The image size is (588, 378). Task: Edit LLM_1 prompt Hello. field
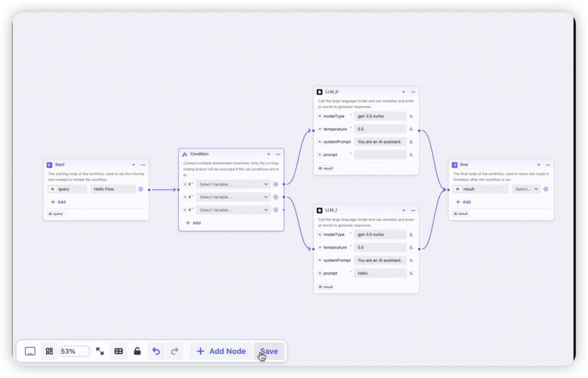380,273
